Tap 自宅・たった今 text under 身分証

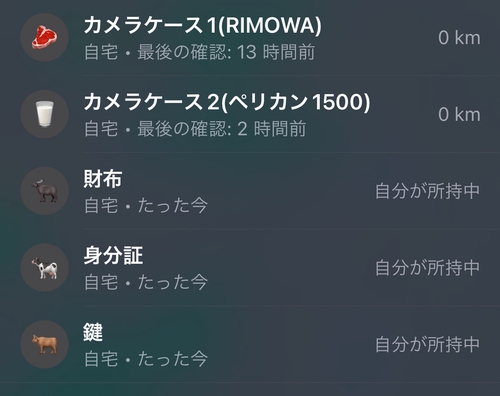146,282
